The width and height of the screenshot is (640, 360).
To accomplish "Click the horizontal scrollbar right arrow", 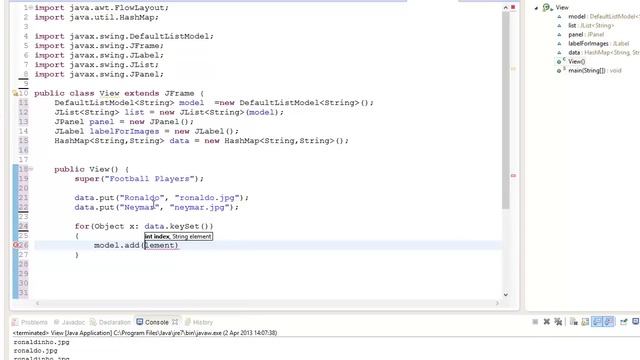I will click(497, 303).
